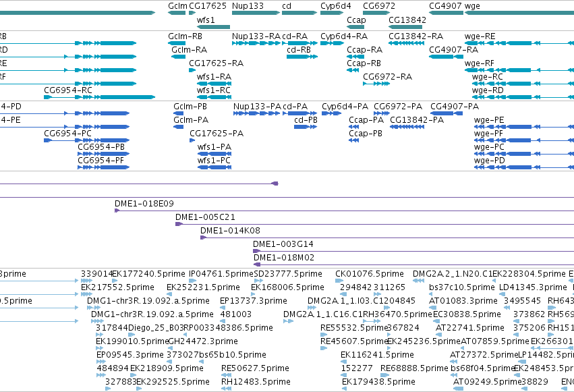The image size is (574, 392).
Task: Select transcript CG17625-RA
Action: pos(216,63)
